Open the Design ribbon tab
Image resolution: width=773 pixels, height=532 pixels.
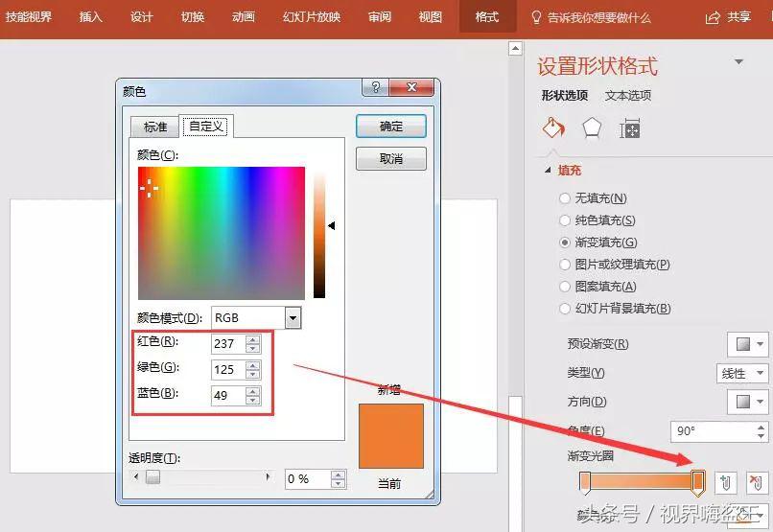(x=142, y=17)
